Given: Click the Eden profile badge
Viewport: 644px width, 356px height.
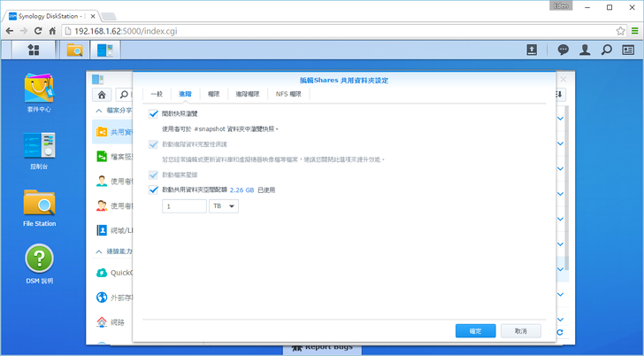Looking at the screenshot, I should click(561, 5).
